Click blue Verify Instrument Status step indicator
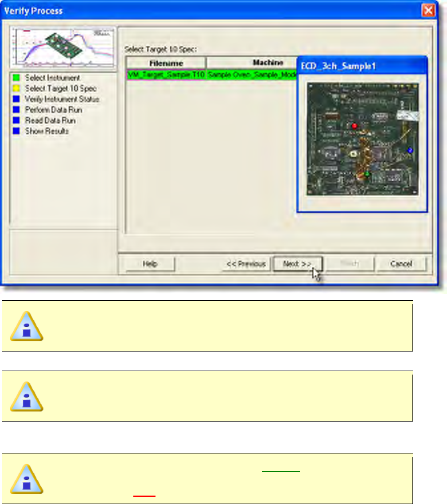The image size is (447, 504). [16, 99]
